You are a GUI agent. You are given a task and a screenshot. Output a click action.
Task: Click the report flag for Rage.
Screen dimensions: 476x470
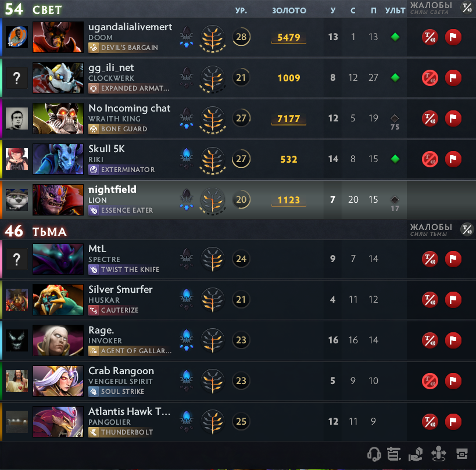(453, 340)
